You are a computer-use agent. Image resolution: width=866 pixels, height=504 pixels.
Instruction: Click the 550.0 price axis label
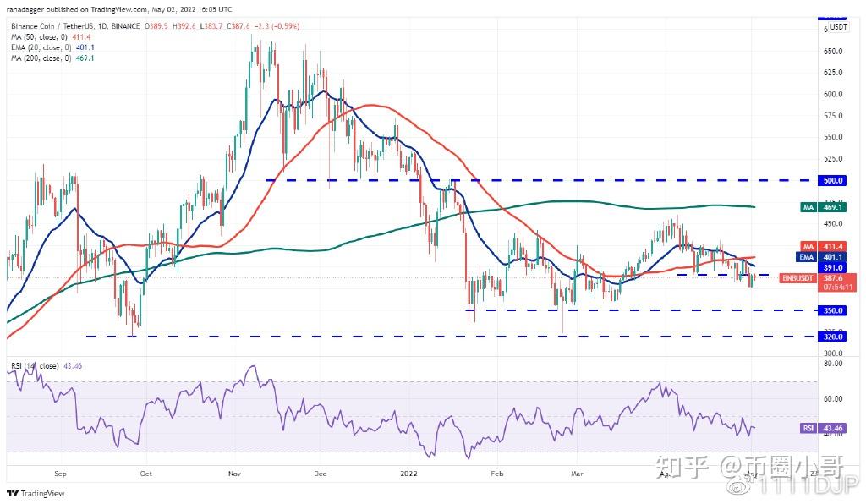[x=833, y=137]
